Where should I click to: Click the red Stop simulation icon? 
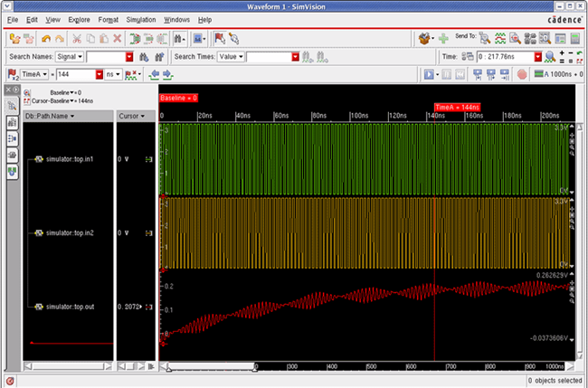point(524,73)
